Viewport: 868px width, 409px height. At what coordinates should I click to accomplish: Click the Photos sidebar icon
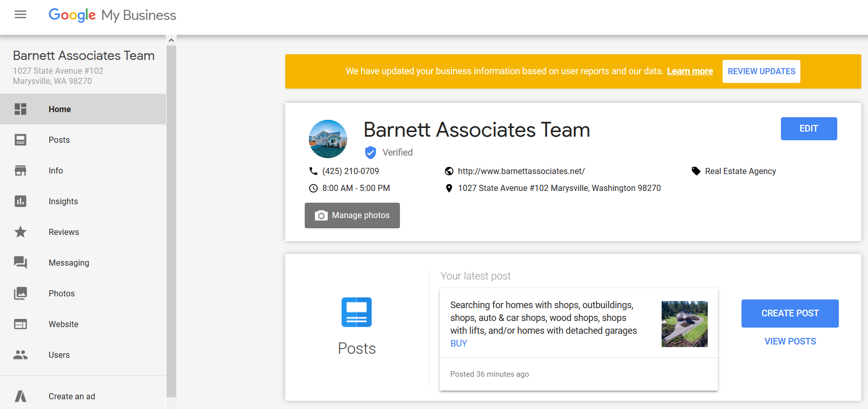pos(20,293)
